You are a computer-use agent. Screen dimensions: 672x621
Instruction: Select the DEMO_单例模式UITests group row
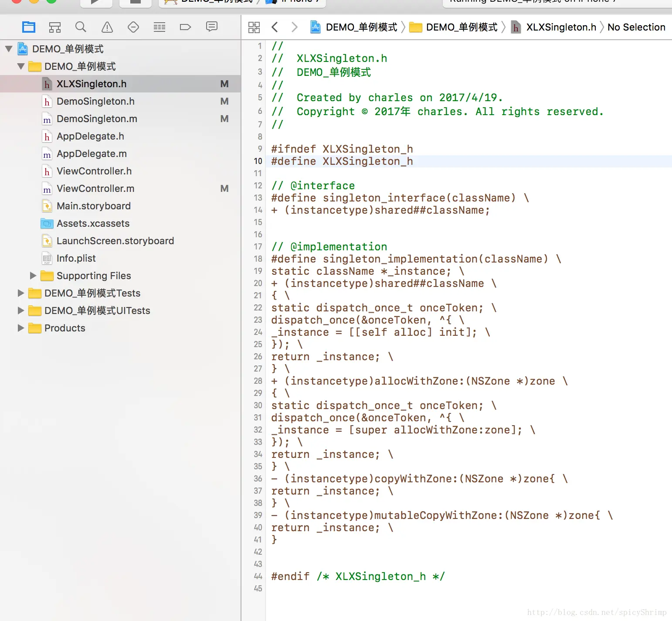tap(120, 310)
